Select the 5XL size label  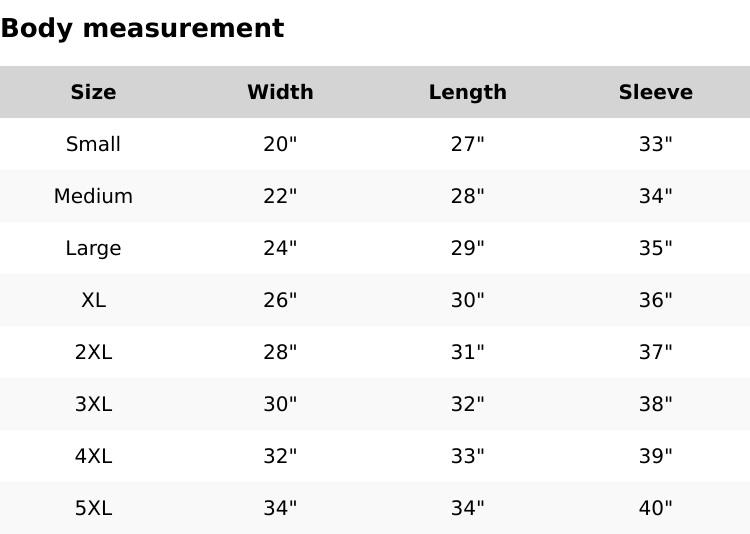pyautogui.click(x=93, y=508)
